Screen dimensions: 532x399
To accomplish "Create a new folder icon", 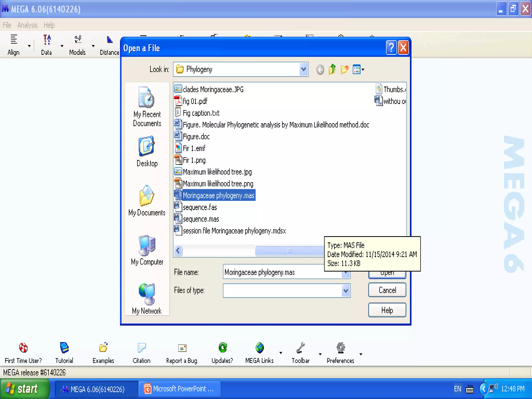I will [344, 69].
